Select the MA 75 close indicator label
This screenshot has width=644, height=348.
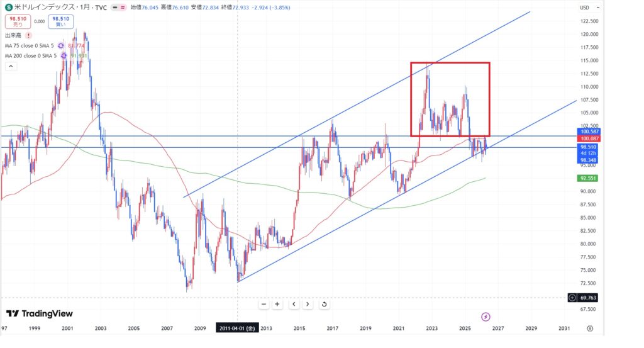click(x=30, y=45)
